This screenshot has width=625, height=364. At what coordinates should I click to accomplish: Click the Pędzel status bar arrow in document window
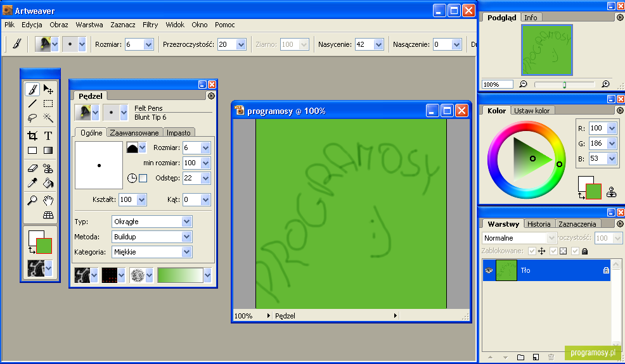(395, 315)
